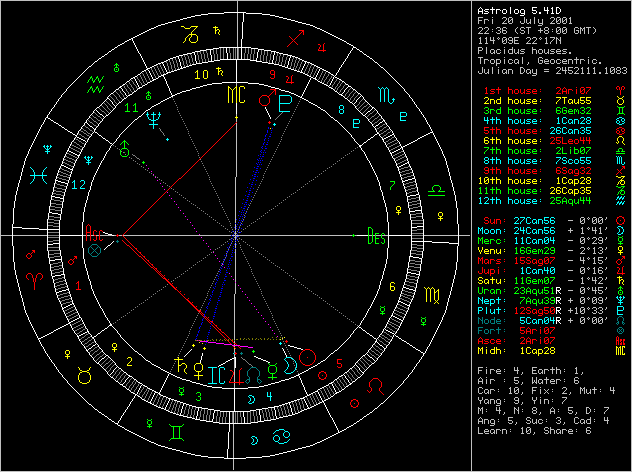
Task: Click the 'Car: 10, Fix: 2, Mut: 4' line
Action: click(546, 391)
